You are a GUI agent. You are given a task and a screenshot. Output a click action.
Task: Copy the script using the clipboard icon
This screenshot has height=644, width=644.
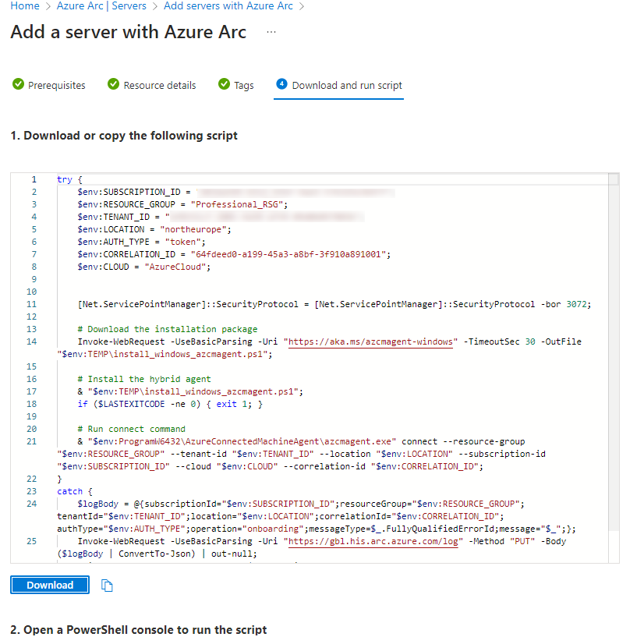pyautogui.click(x=108, y=586)
